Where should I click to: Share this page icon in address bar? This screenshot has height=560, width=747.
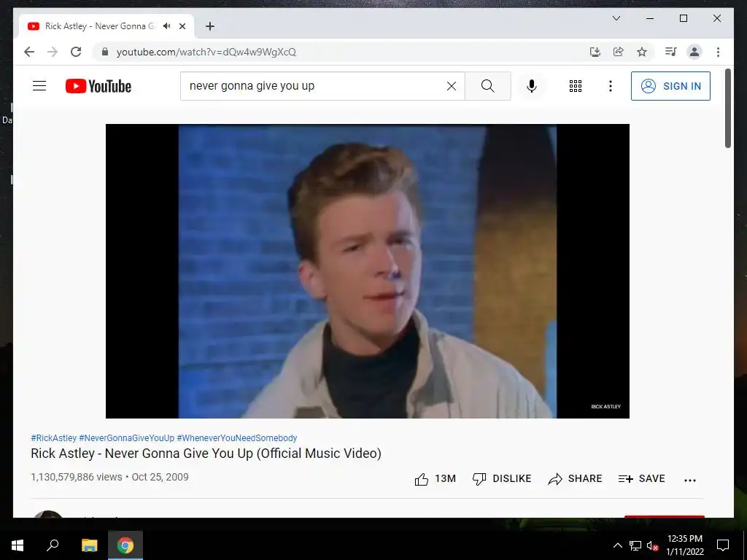[x=619, y=52]
